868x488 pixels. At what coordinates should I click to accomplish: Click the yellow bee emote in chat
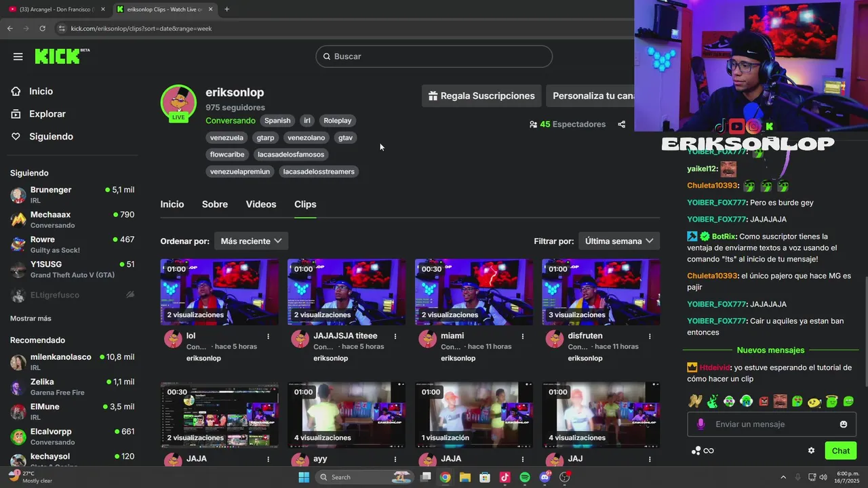coord(814,401)
